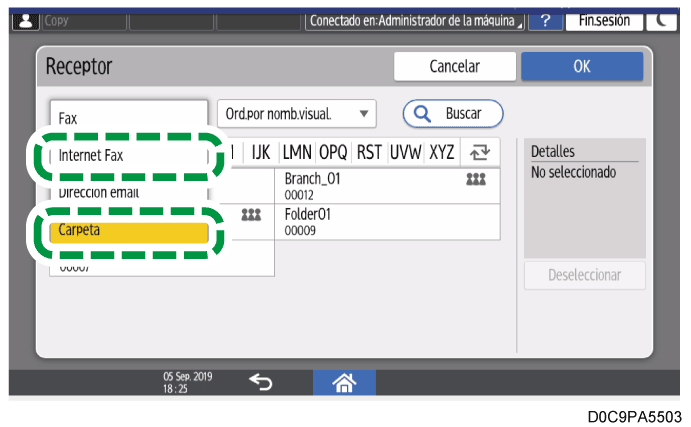Select Carpeta destination type
Image resolution: width=691 pixels, height=427 pixels.
pos(127,231)
